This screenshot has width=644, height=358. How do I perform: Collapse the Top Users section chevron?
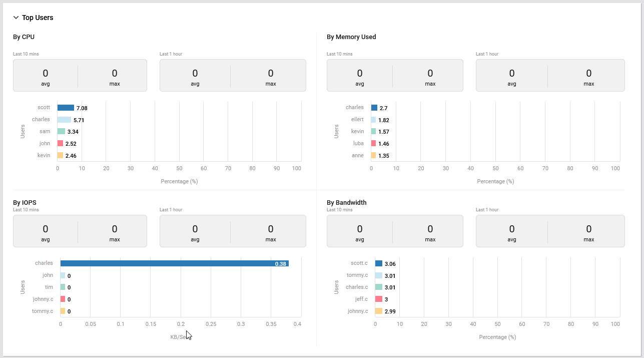pyautogui.click(x=16, y=18)
